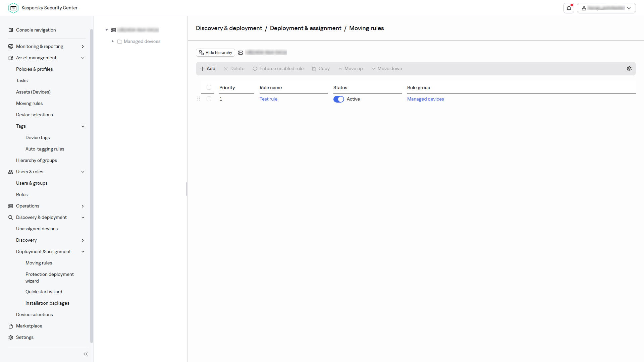Open the Test rule link
This screenshot has height=362, width=644.
[x=268, y=99]
